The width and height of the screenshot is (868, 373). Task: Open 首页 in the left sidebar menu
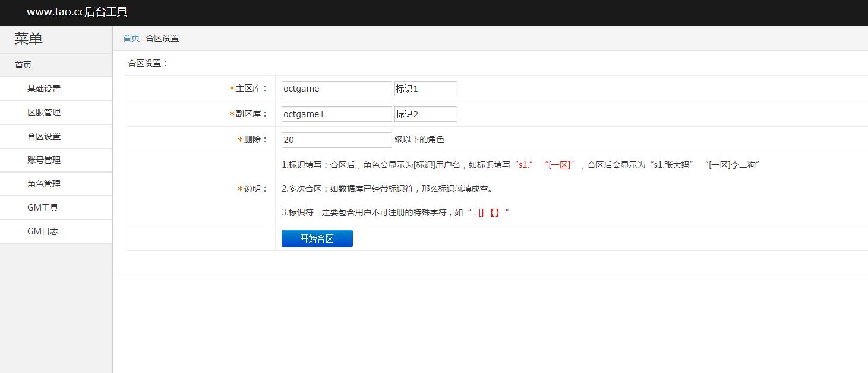23,65
